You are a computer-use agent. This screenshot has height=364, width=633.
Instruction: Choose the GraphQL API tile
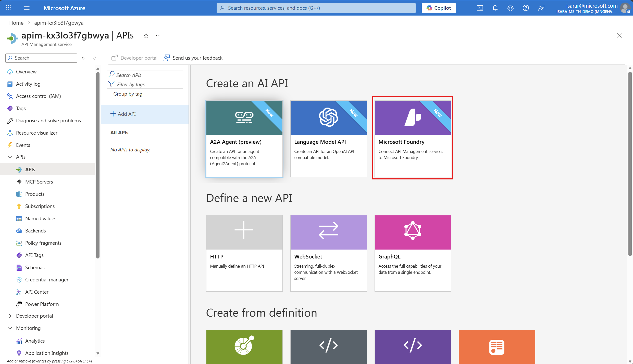point(413,253)
